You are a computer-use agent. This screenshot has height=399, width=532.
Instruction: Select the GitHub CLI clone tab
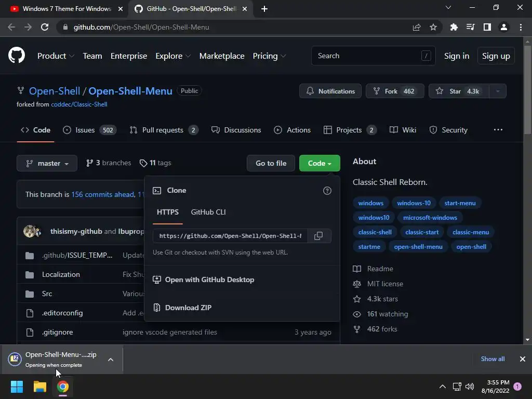(x=208, y=212)
